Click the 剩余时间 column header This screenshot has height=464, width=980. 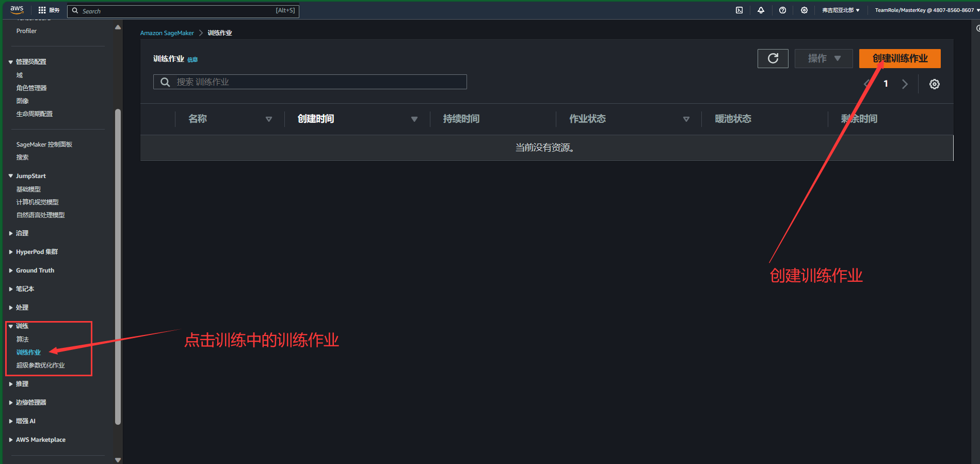(x=859, y=119)
